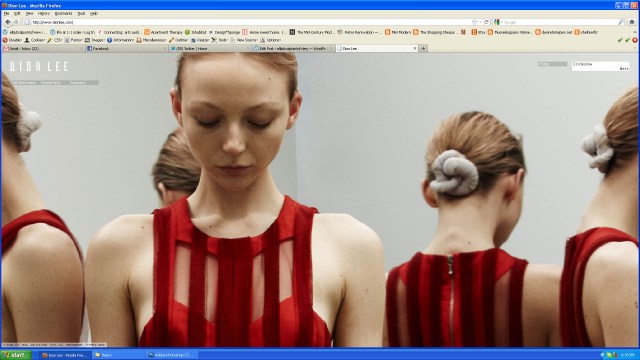Open the Inhabitat bookmark
Viewport: 640px width, 360px height.
196,32
